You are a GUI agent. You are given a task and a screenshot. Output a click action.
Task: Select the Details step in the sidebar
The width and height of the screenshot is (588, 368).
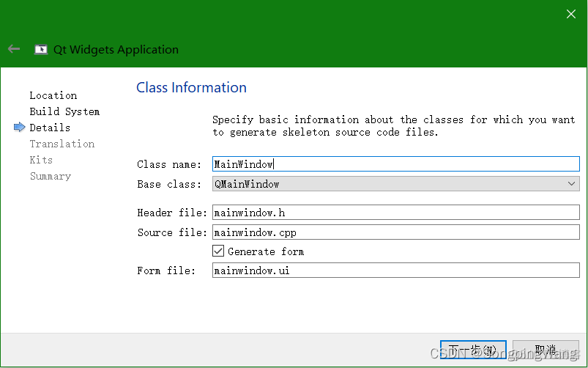coord(50,128)
